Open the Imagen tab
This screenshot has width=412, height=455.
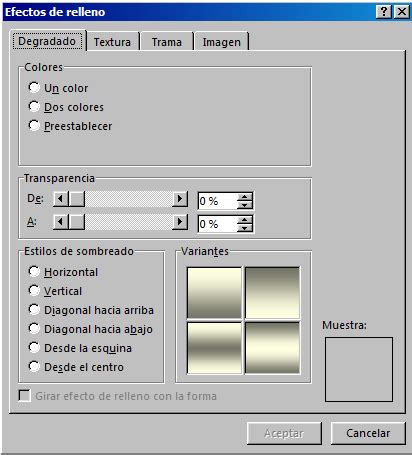pyautogui.click(x=221, y=42)
